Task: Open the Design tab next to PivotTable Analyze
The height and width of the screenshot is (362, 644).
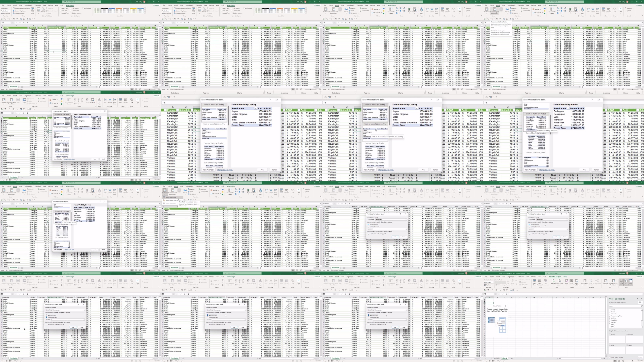Action: click(565, 277)
